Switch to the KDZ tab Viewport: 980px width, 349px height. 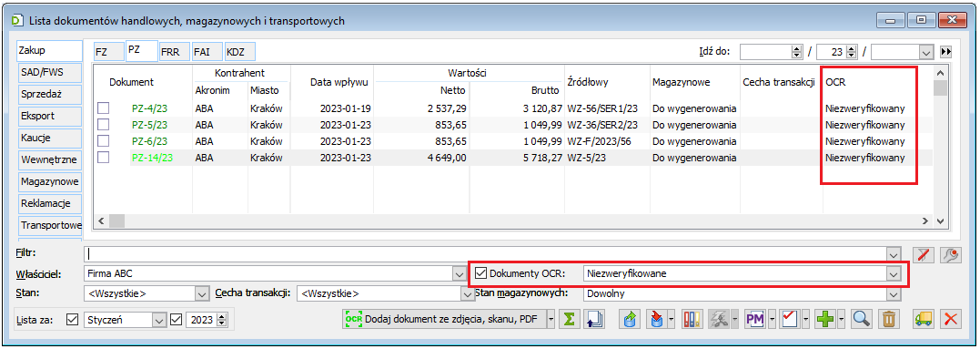pos(239,52)
